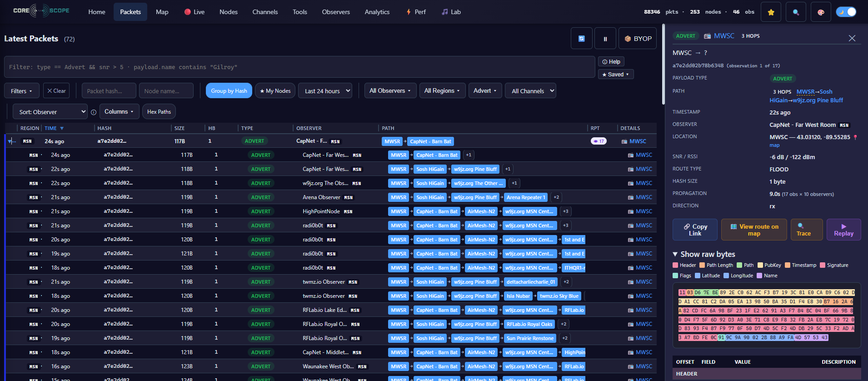Screen dimensions: 868x381
Task: Open the Saved filters dropdown
Action: coord(616,74)
